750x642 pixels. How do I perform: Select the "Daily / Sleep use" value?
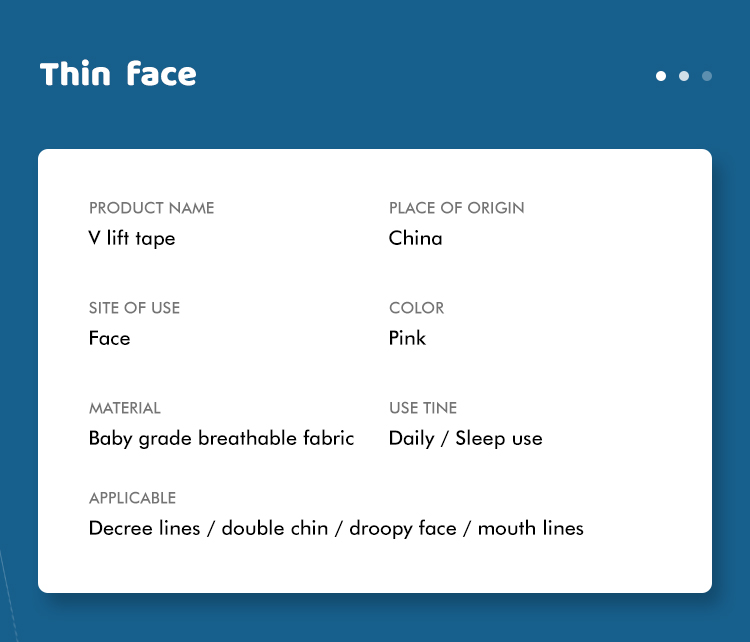point(465,438)
